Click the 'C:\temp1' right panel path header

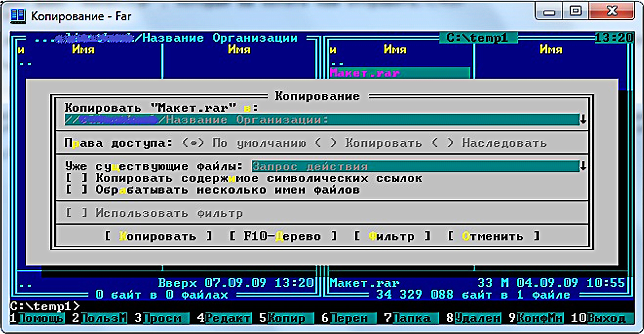[478, 38]
